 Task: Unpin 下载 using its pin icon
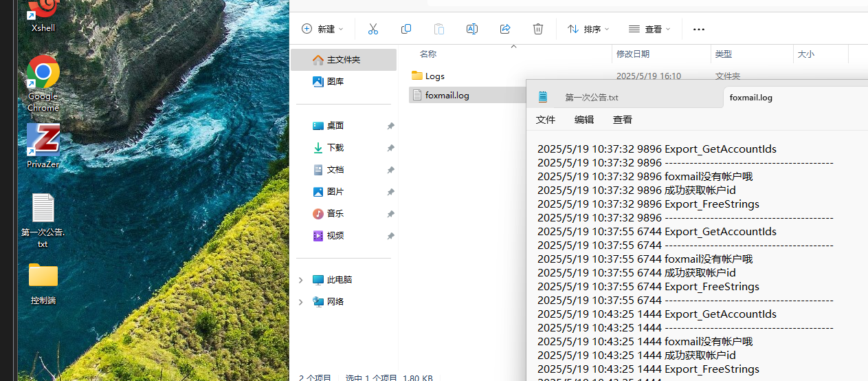[390, 149]
